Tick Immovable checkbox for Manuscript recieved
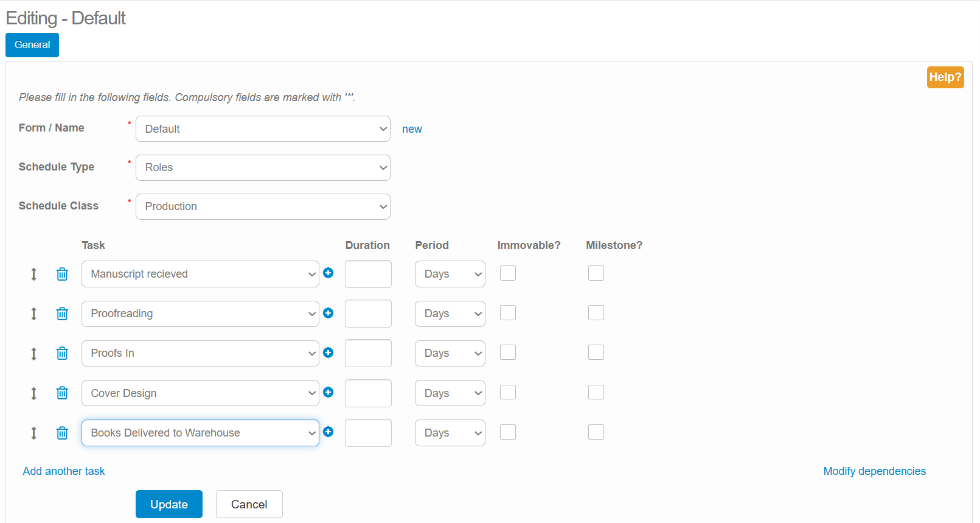This screenshot has width=980, height=523. pyautogui.click(x=508, y=273)
